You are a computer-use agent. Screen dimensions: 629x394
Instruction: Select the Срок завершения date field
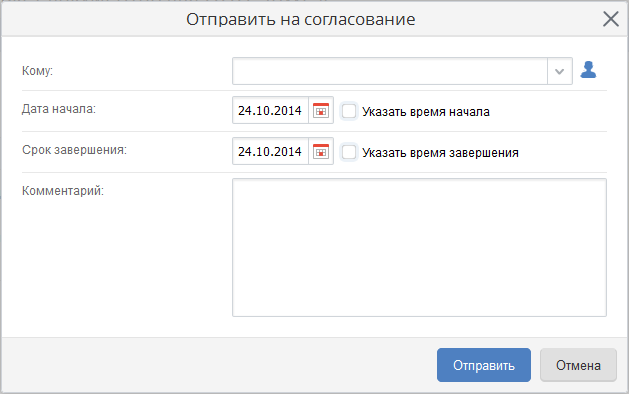point(270,151)
